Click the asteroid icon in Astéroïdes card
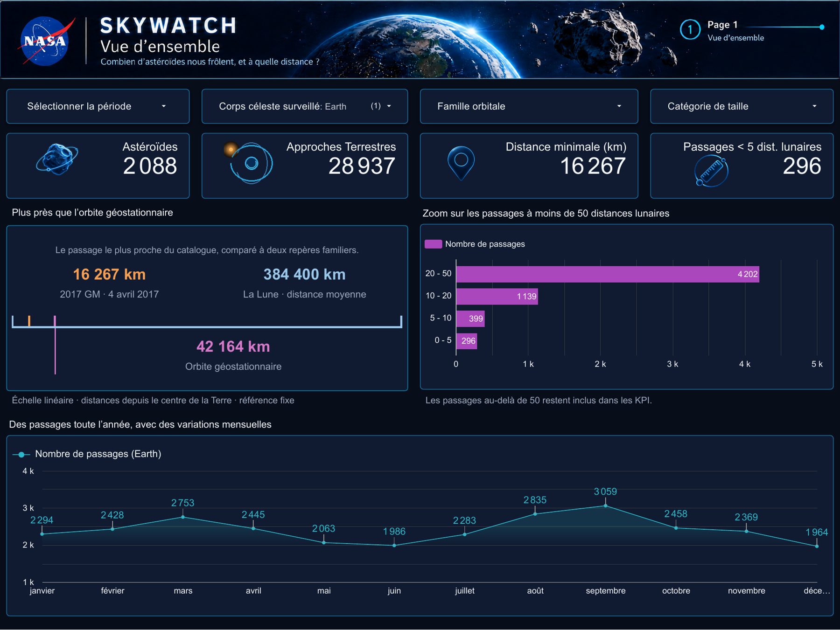The height and width of the screenshot is (630, 840). 57,159
